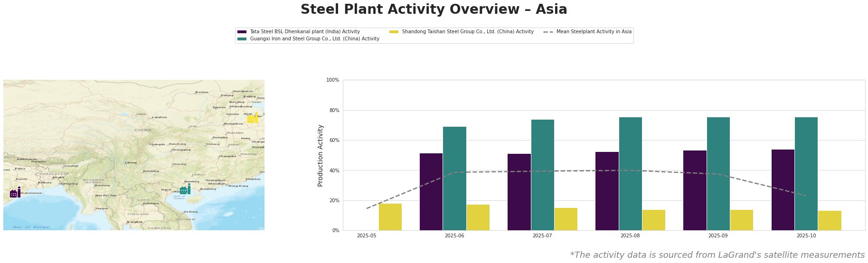868x263 pixels.
Task: Click the LaGrand satellite data source note
Action: (x=717, y=255)
